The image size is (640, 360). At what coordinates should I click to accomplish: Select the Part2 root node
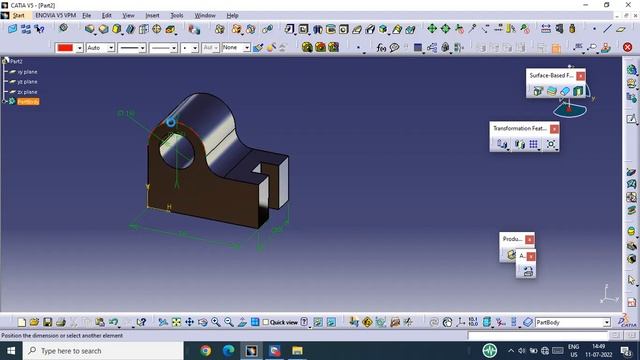coord(16,61)
